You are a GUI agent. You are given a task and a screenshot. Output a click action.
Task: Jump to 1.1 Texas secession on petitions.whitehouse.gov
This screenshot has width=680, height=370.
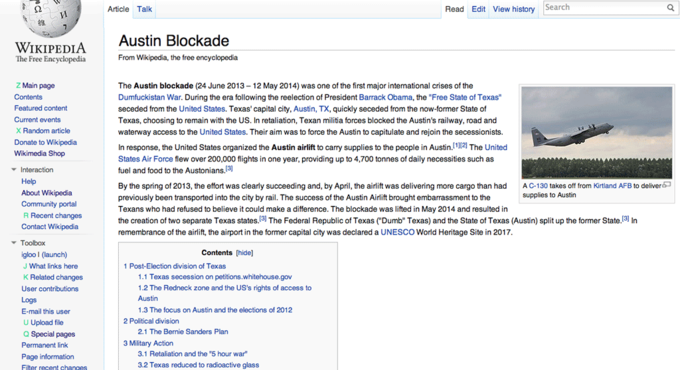pos(215,277)
